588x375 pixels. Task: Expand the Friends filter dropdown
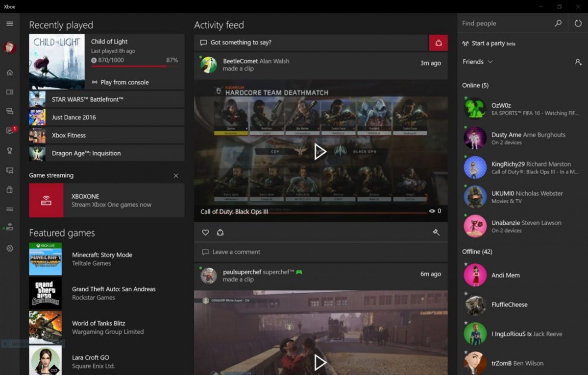click(478, 62)
